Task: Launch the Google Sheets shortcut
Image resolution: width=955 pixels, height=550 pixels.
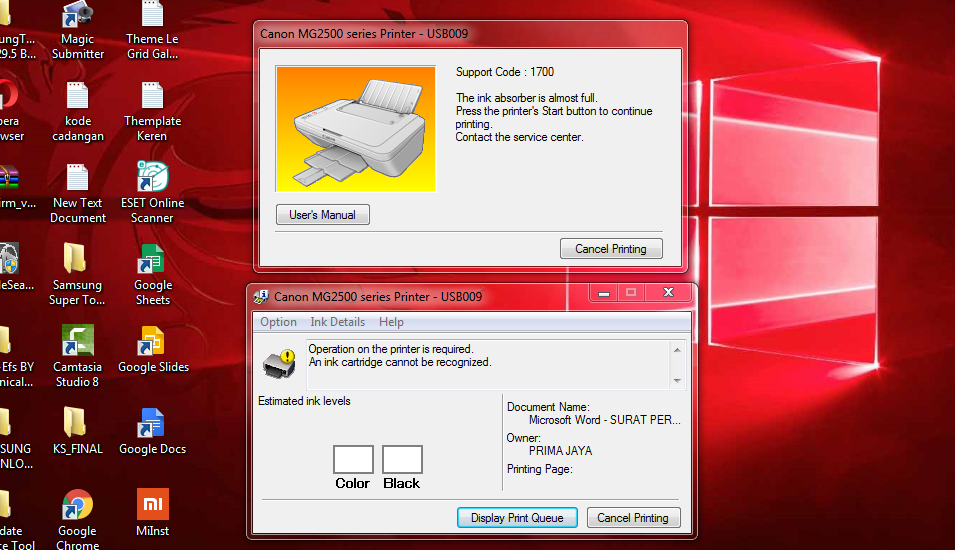Action: coord(152,275)
